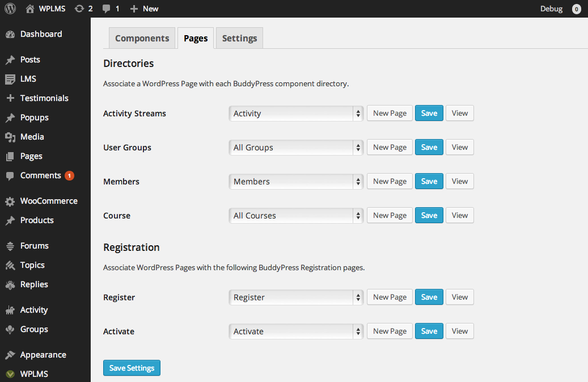
Task: Click the Dashboard gauge icon
Action: tap(10, 35)
